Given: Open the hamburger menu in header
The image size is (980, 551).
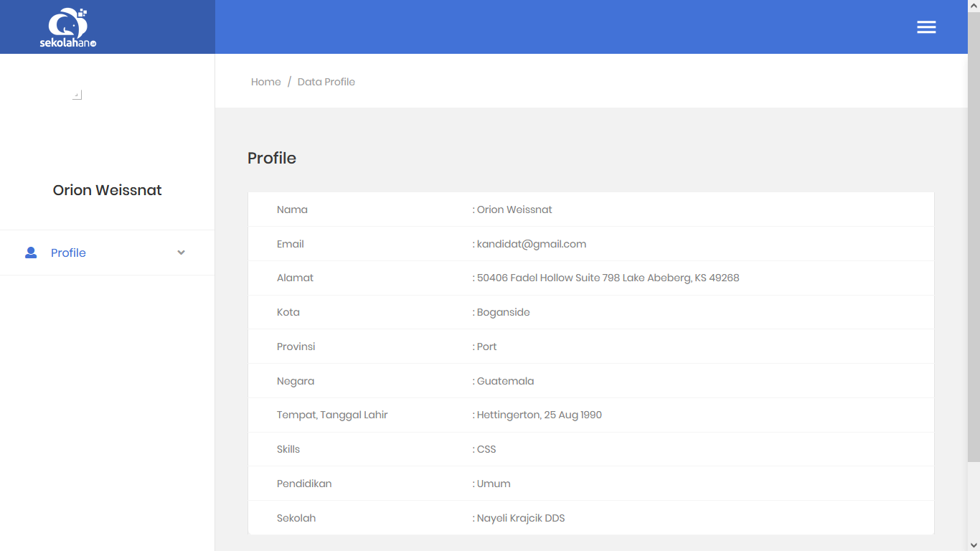Looking at the screenshot, I should click(926, 27).
